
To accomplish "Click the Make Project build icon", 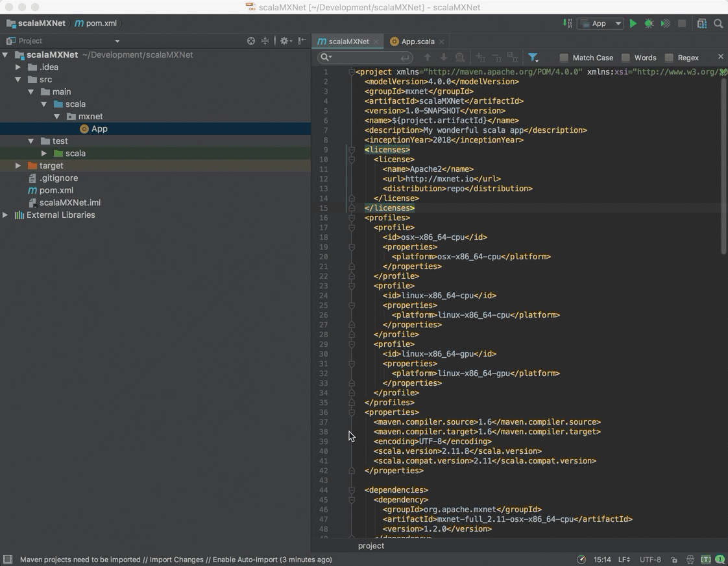I will click(x=567, y=23).
